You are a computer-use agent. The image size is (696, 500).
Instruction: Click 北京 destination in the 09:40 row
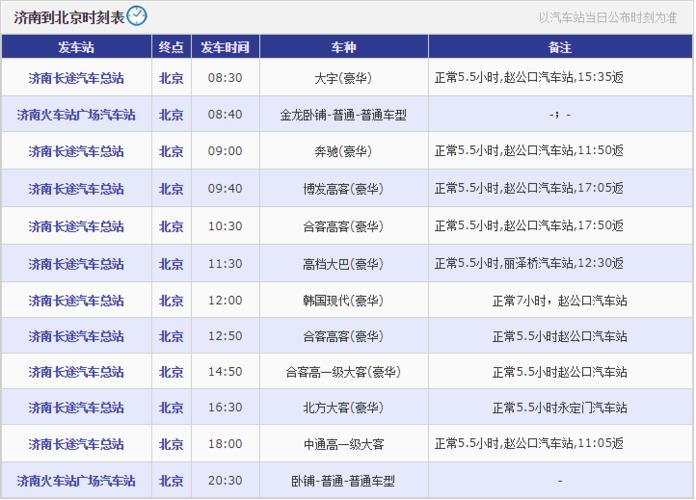pos(171,189)
